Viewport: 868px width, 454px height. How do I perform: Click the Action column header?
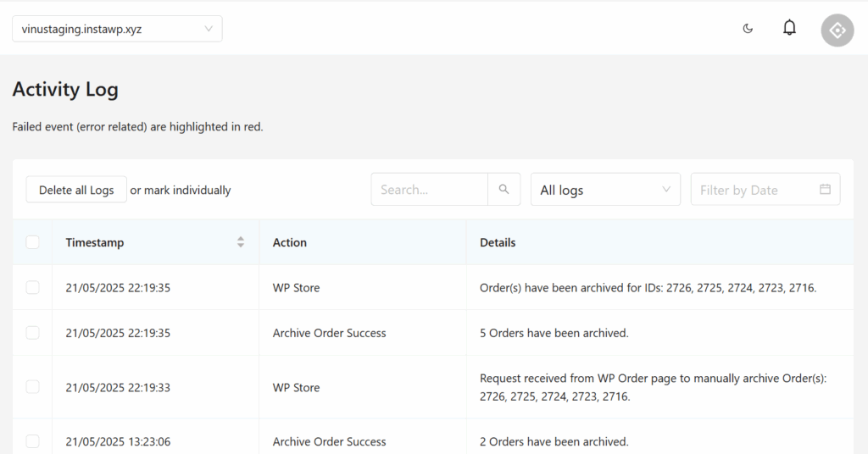(x=290, y=242)
